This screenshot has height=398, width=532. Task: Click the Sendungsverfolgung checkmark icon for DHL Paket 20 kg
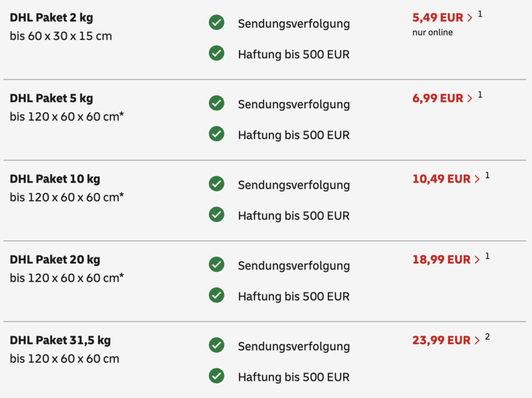216,265
